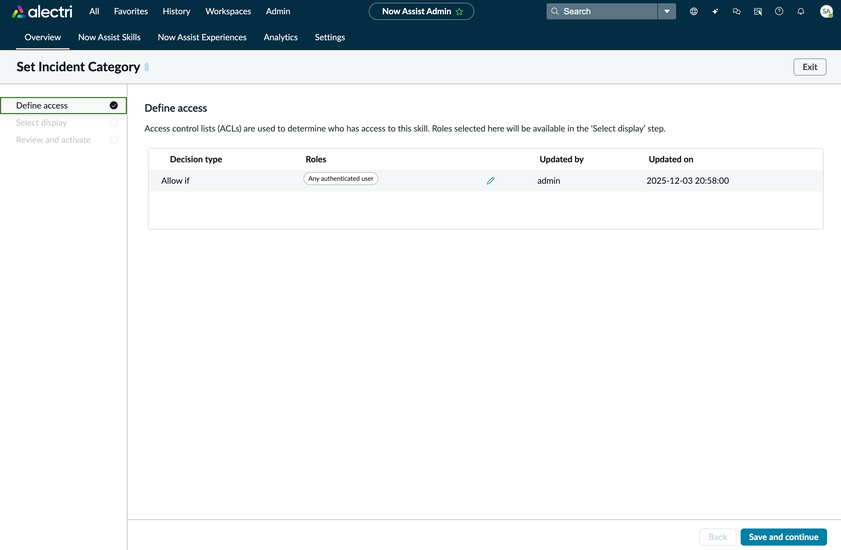
Task: Click the Now Assist Admin pill button
Action: click(422, 11)
